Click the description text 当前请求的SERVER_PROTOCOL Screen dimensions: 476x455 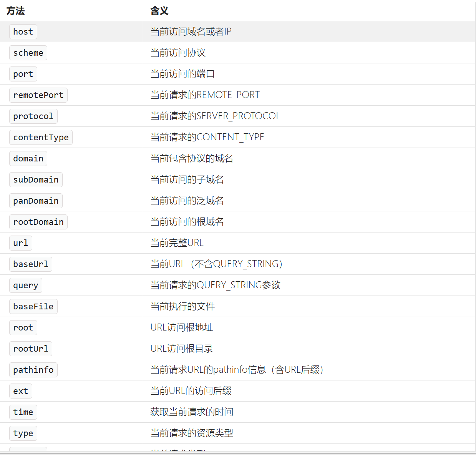tap(215, 116)
